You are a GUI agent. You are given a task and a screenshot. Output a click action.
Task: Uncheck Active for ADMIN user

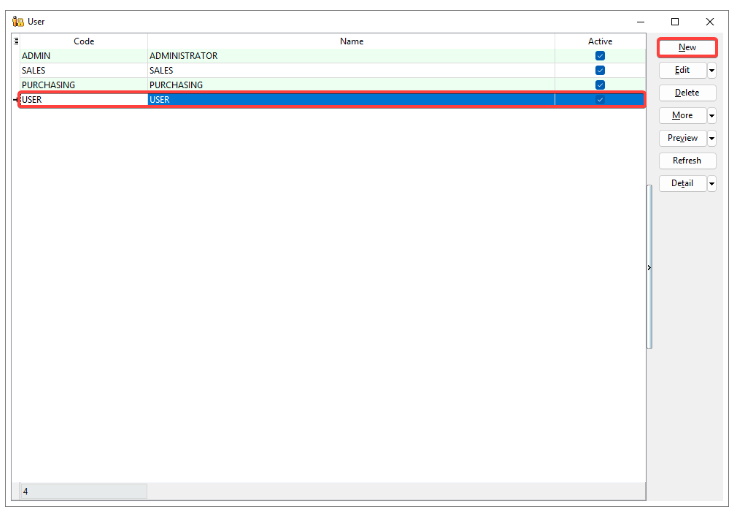point(600,56)
